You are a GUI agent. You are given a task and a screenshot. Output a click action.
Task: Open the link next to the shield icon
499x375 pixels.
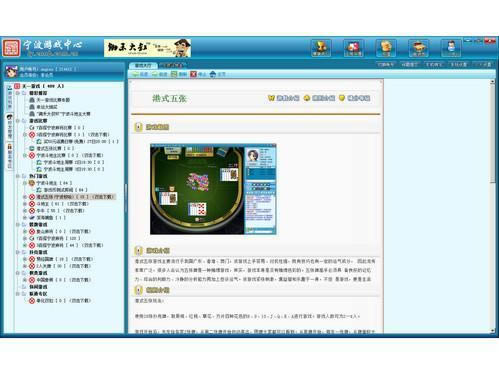(x=359, y=98)
